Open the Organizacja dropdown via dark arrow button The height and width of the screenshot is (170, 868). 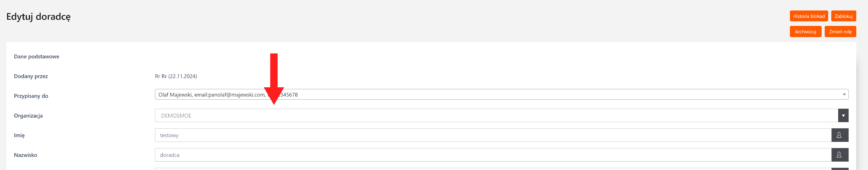843,115
